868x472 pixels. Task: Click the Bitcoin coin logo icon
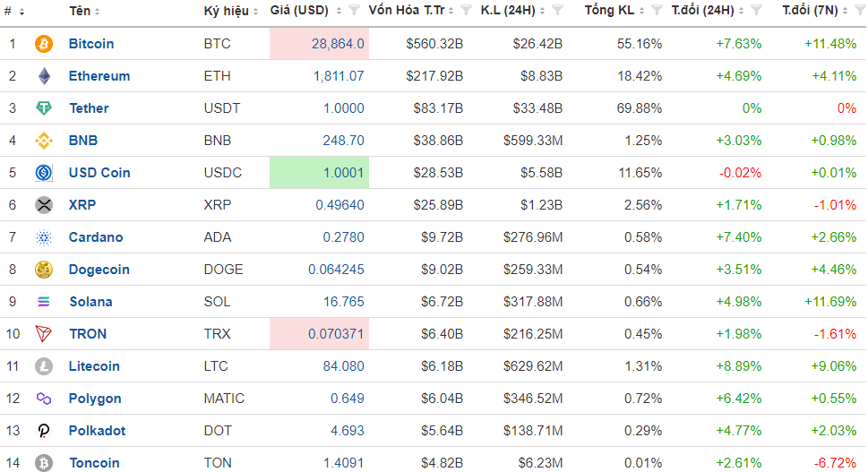(44, 44)
